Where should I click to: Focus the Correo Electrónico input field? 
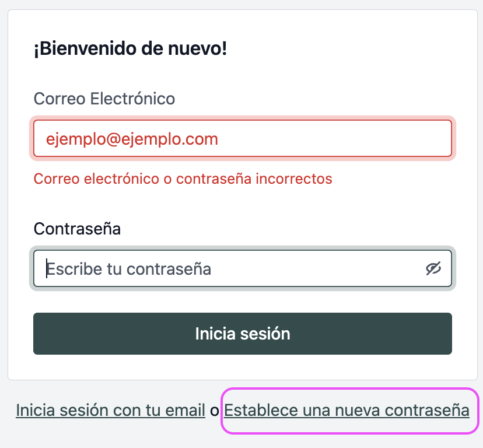coord(242,139)
